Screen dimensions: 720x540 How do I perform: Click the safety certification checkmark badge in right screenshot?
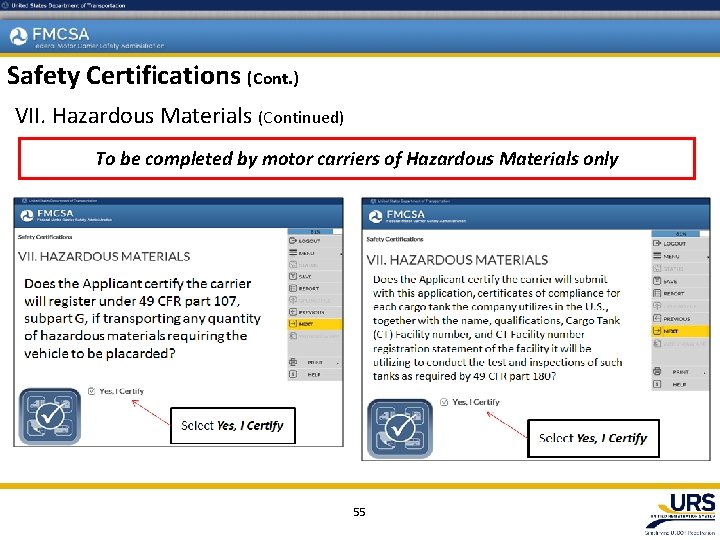click(x=399, y=428)
